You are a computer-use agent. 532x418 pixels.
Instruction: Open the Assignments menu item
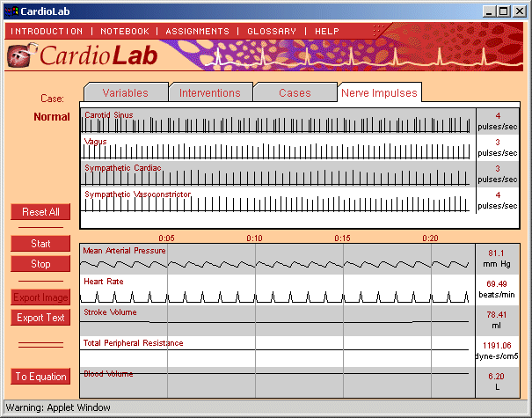tap(198, 31)
